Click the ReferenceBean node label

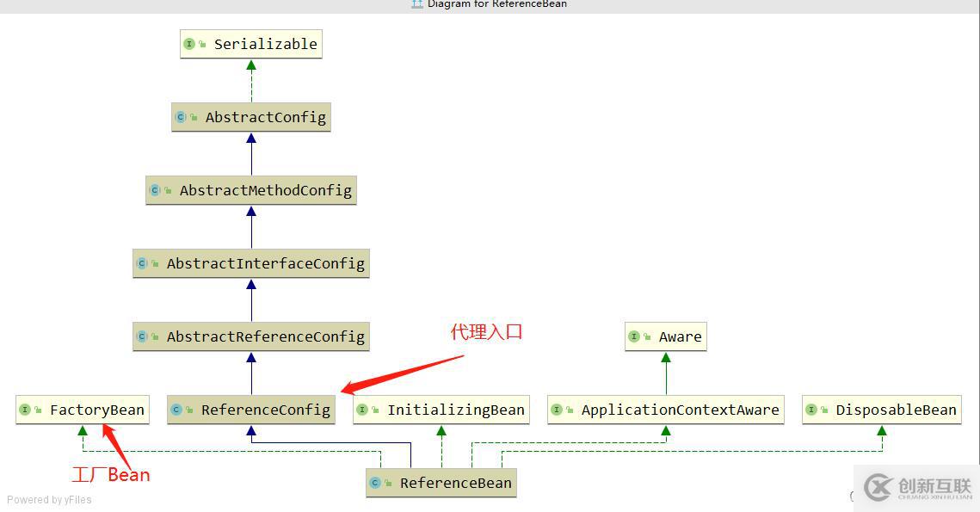click(455, 484)
